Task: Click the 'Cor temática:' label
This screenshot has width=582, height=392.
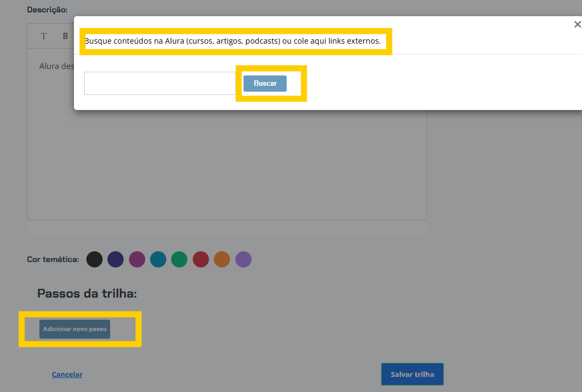Action: (x=53, y=259)
